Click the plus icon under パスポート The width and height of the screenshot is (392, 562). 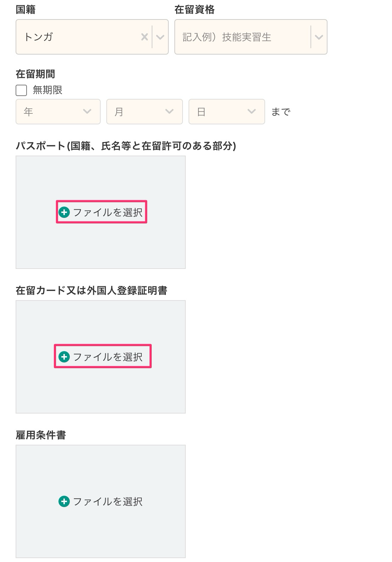point(64,212)
